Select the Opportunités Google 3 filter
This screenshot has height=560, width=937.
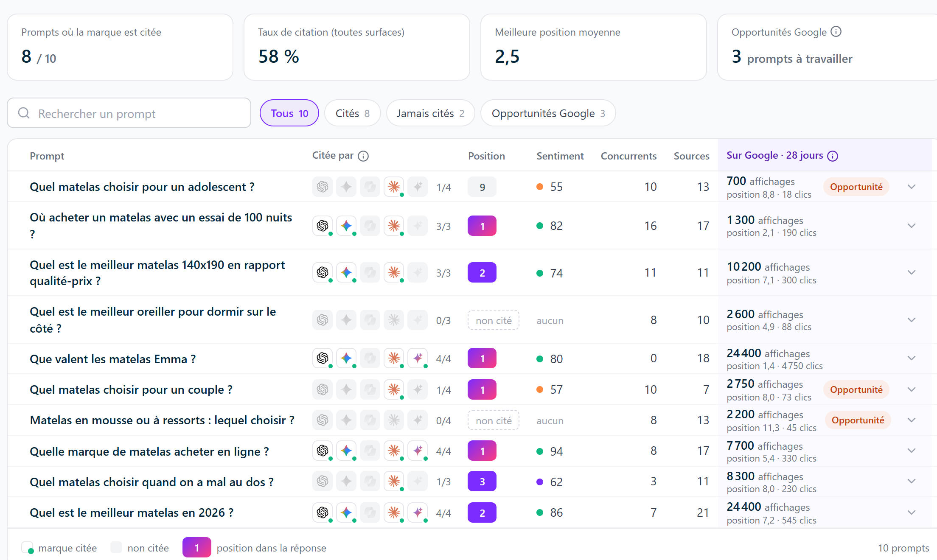tap(548, 113)
